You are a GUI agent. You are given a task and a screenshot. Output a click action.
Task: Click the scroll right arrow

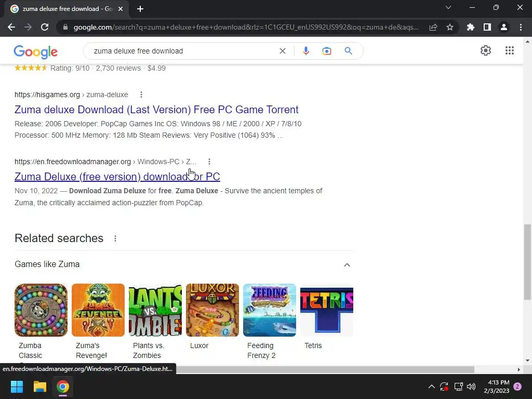click(518, 369)
